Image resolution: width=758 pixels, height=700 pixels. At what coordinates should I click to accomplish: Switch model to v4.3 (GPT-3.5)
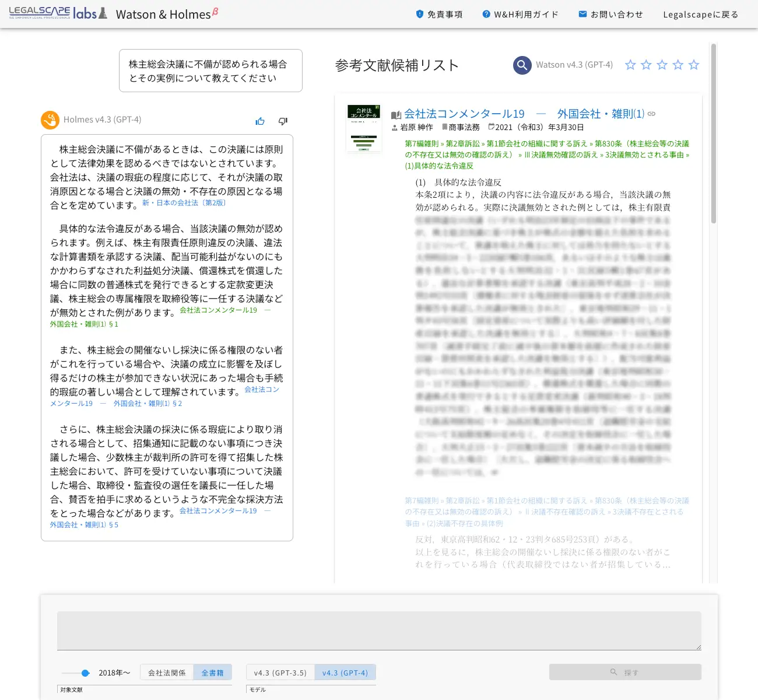pos(280,673)
